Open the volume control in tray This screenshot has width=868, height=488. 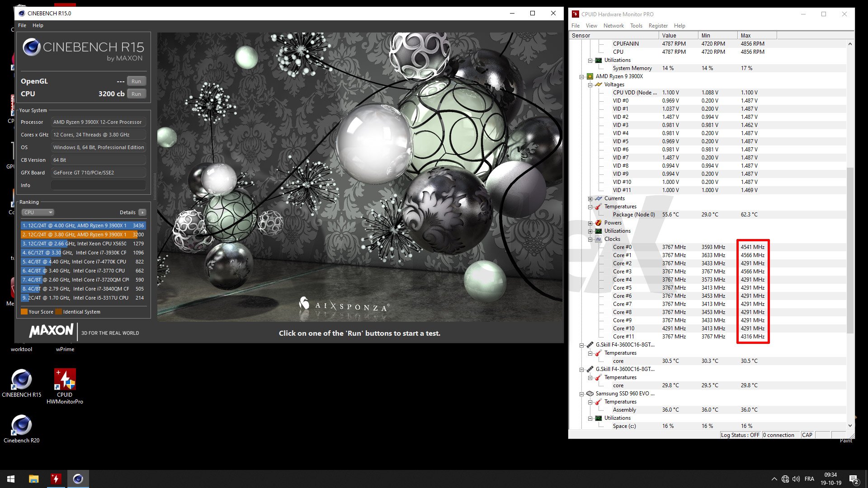click(x=796, y=479)
